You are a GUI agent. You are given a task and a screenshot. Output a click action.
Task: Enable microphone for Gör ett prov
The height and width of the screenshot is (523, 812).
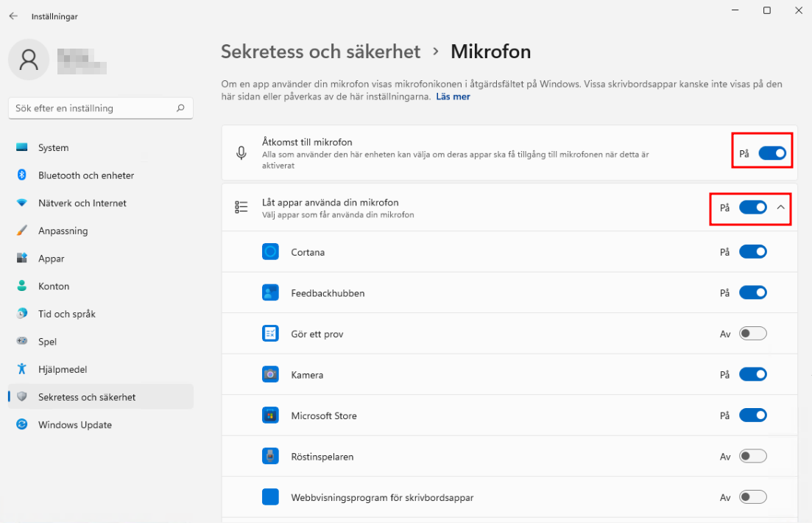click(753, 333)
